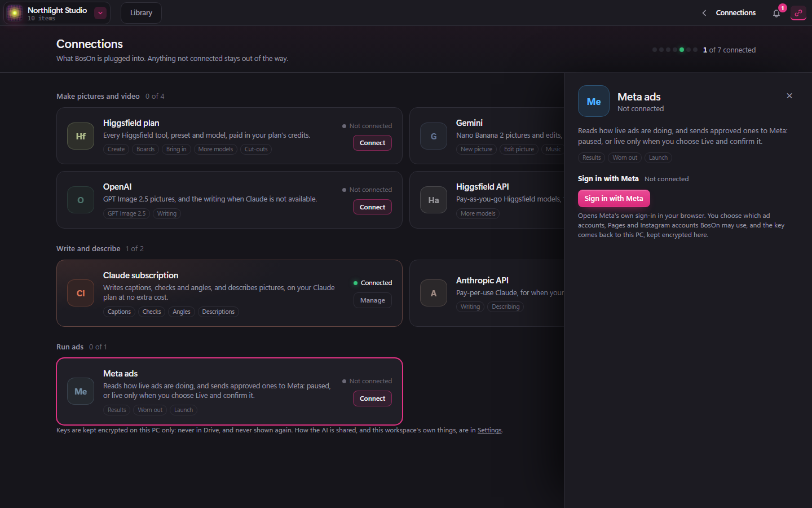
Task: Click the Northlight Studio logo
Action: pos(15,13)
